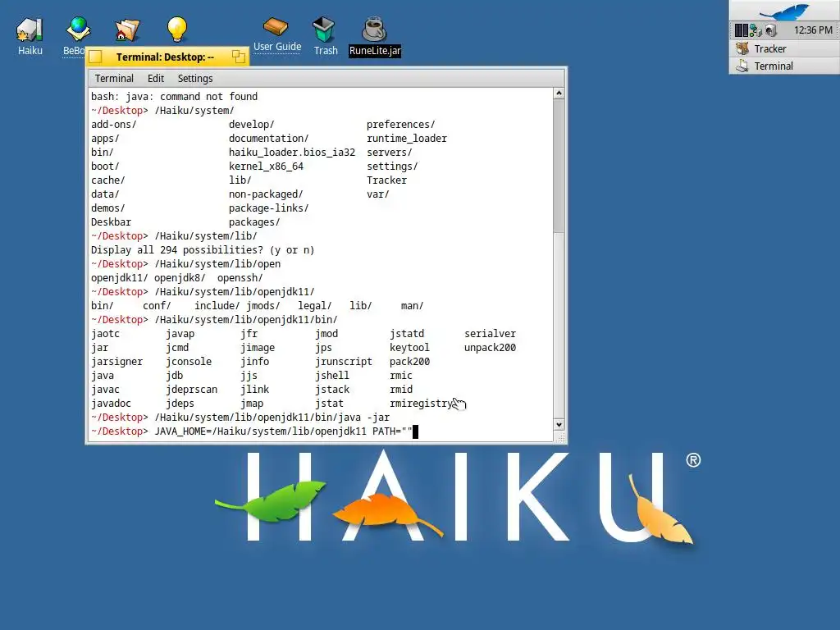Viewport: 840px width, 630px height.
Task: Click 'kernel_x86_64' in the listing
Action: (x=267, y=166)
